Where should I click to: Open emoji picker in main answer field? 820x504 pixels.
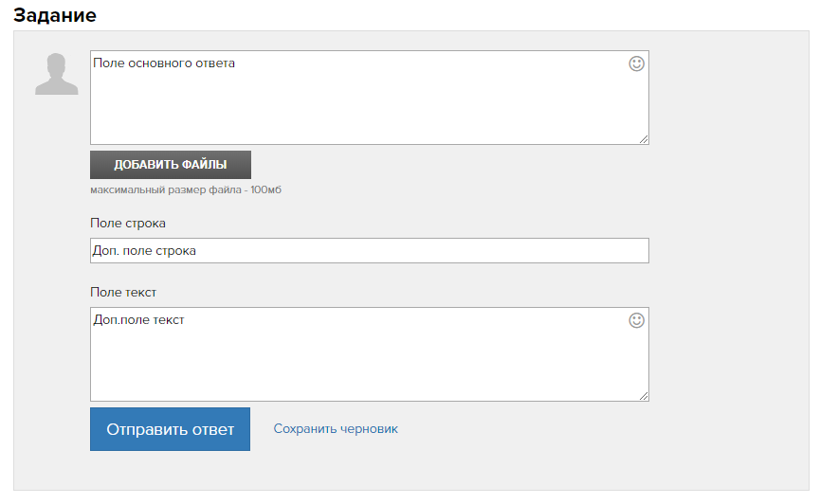click(636, 63)
